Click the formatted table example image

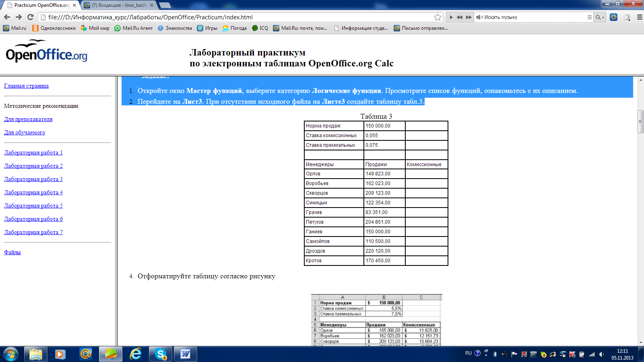pos(376,320)
